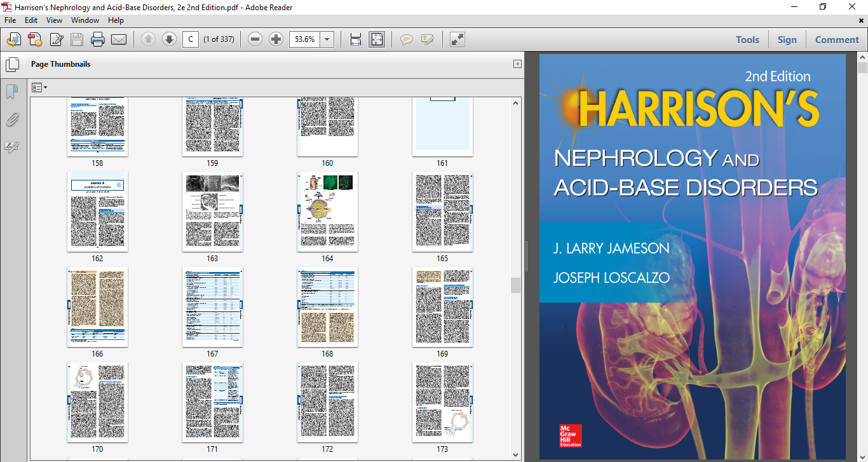
Task: Click the convert PDF toolbar icon
Action: tap(35, 39)
